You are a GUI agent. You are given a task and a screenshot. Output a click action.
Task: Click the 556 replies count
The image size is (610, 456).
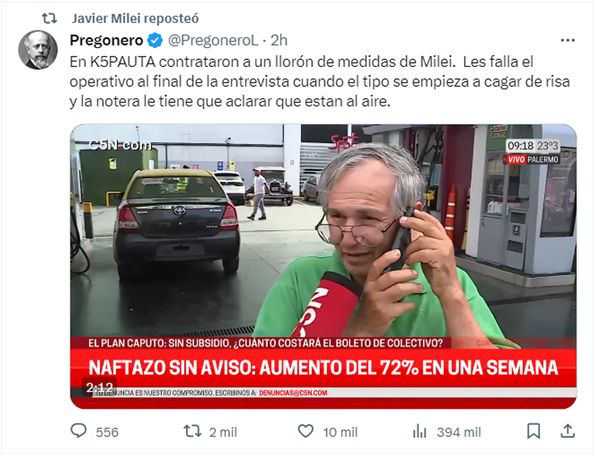pyautogui.click(x=107, y=432)
